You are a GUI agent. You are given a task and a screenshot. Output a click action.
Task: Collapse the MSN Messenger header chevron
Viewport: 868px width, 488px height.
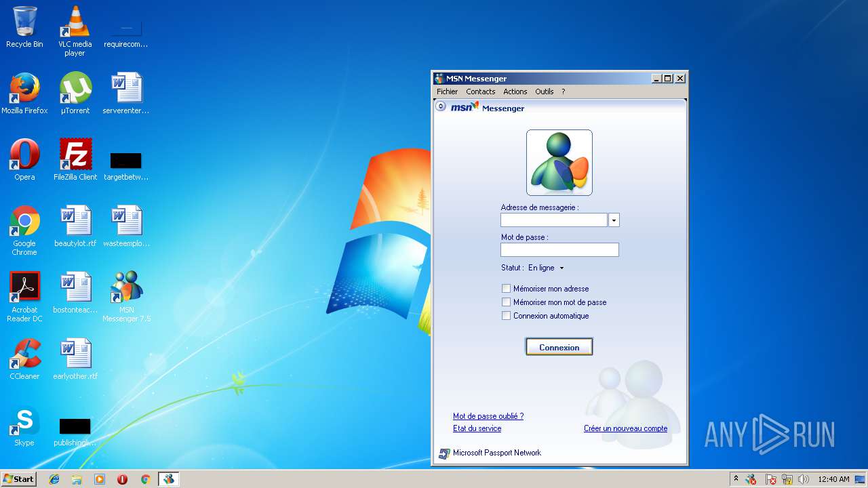tap(441, 106)
